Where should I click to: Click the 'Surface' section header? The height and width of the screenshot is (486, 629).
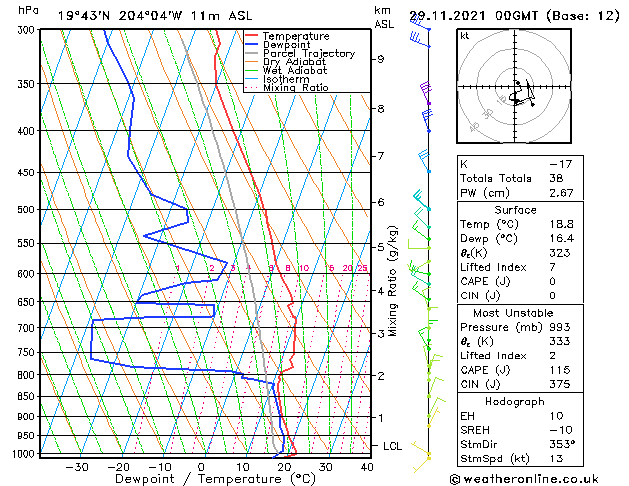[x=515, y=210]
